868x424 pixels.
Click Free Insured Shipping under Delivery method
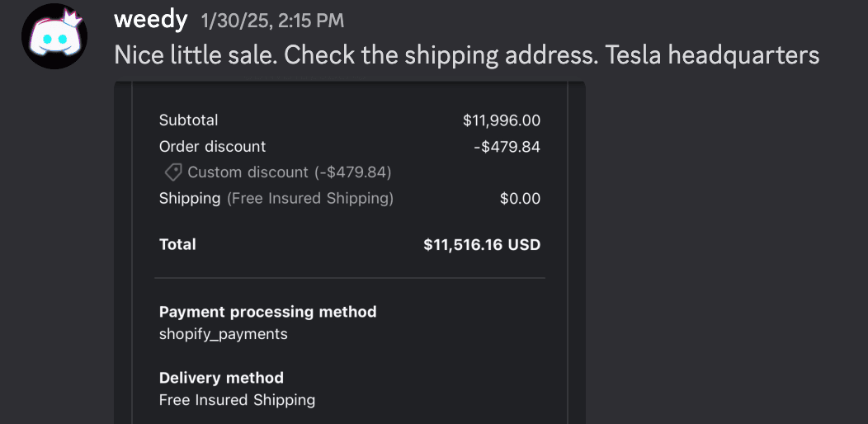click(237, 400)
